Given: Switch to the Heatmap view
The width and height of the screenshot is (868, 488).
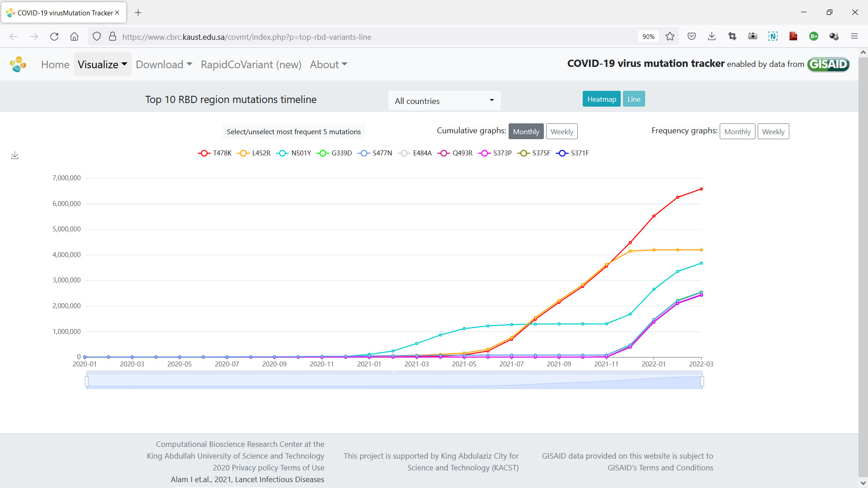Looking at the screenshot, I should coord(601,99).
